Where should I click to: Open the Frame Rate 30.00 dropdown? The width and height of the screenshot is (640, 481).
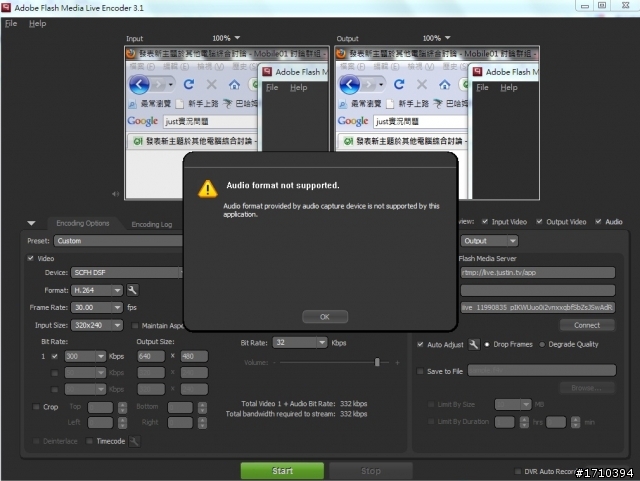97,307
